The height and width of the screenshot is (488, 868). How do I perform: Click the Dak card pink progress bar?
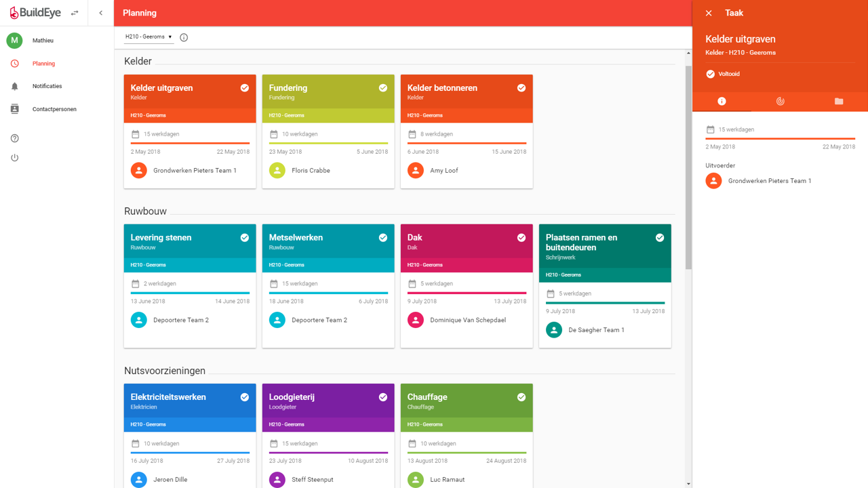pos(467,293)
